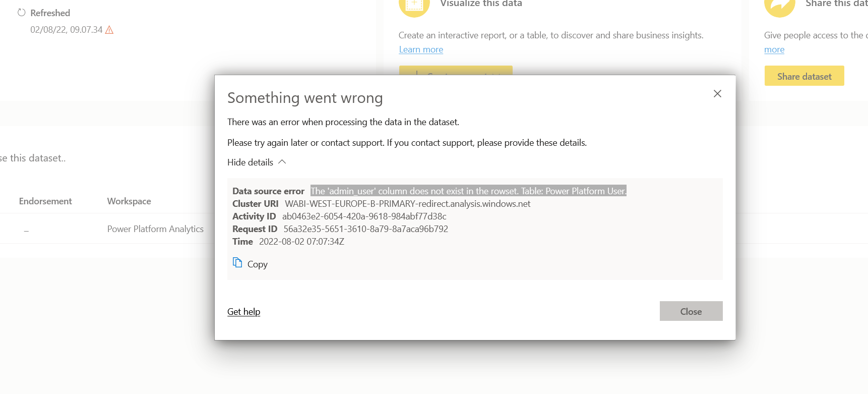Click the Time value in error details
This screenshot has width=868, height=394.
click(x=301, y=241)
